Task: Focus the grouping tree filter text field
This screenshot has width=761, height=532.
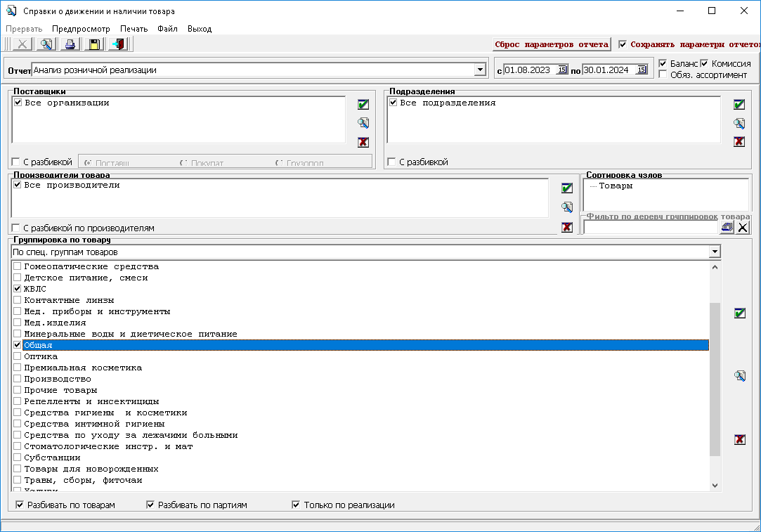Action: pos(651,227)
